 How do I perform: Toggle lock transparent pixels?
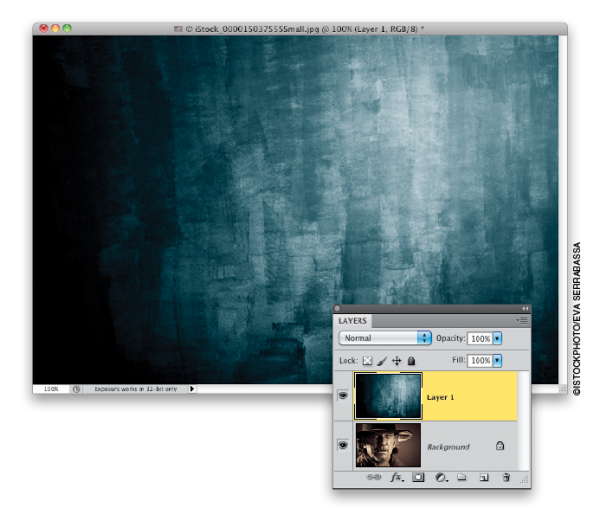pos(367,360)
